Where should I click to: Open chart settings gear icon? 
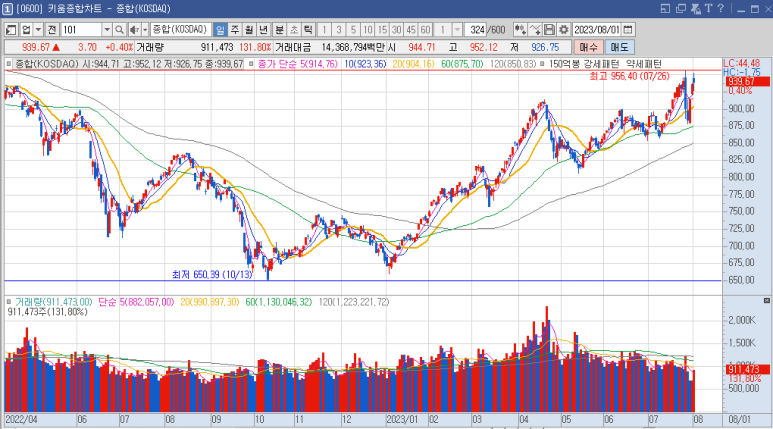[563, 30]
